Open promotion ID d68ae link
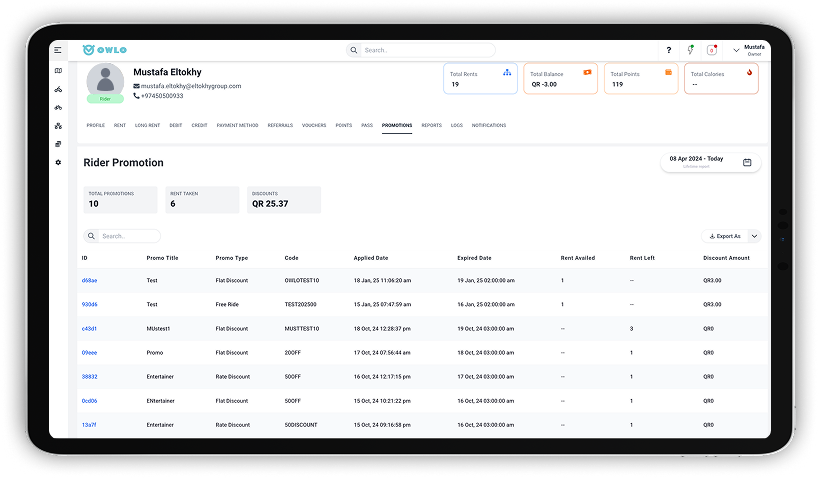819x478 pixels. pos(89,281)
